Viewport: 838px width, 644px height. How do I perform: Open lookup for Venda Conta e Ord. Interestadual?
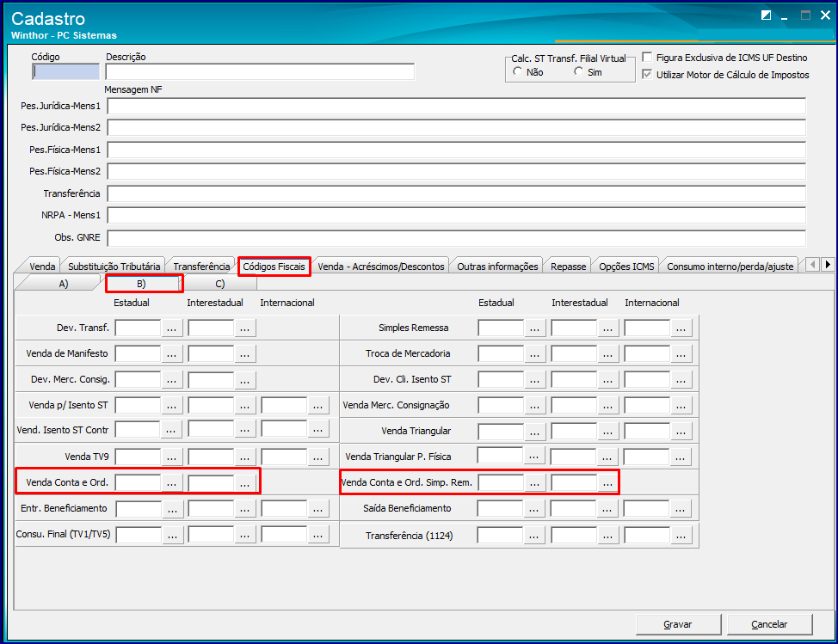pos(244,483)
